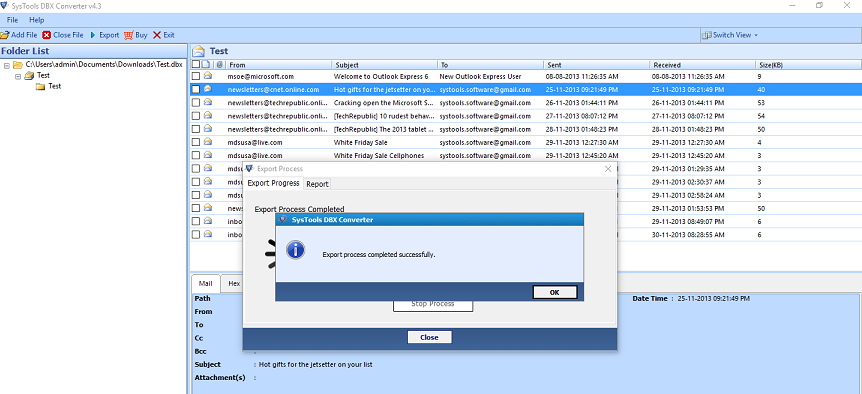The height and width of the screenshot is (394, 862).
Task: Select the Test subfolder in the tree
Action: pyautogui.click(x=54, y=86)
